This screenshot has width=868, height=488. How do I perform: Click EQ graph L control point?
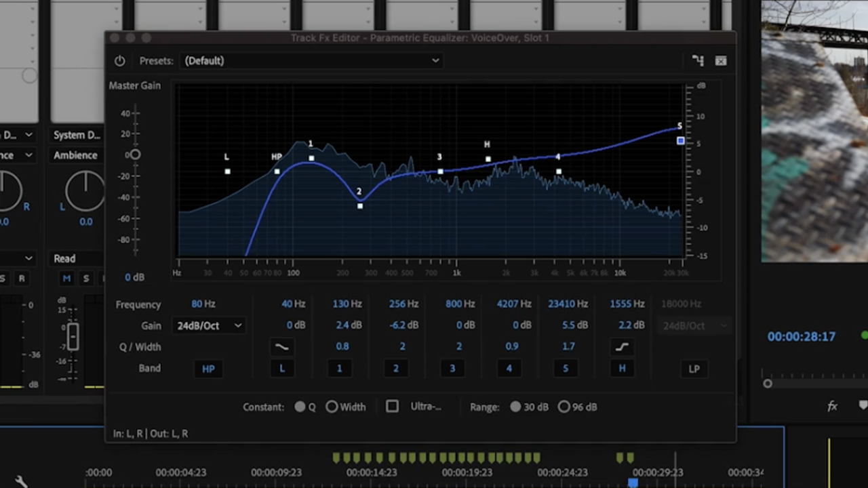[x=227, y=171]
